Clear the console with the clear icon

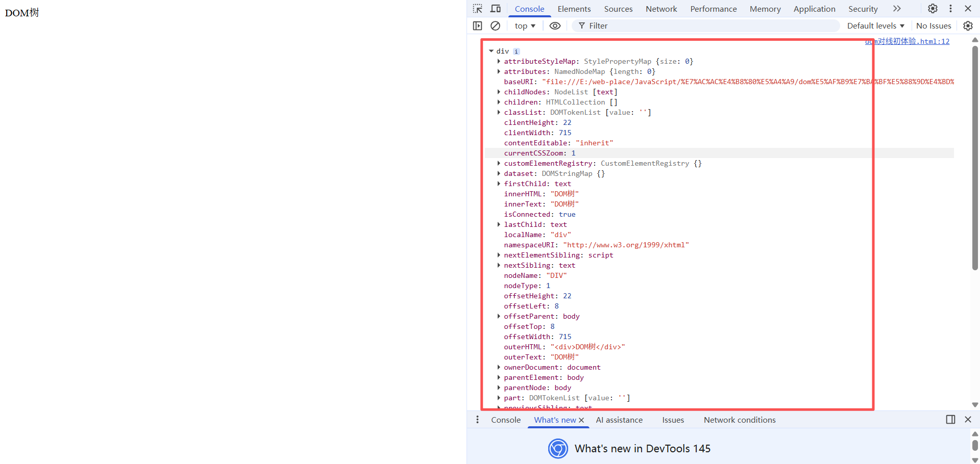(495, 25)
